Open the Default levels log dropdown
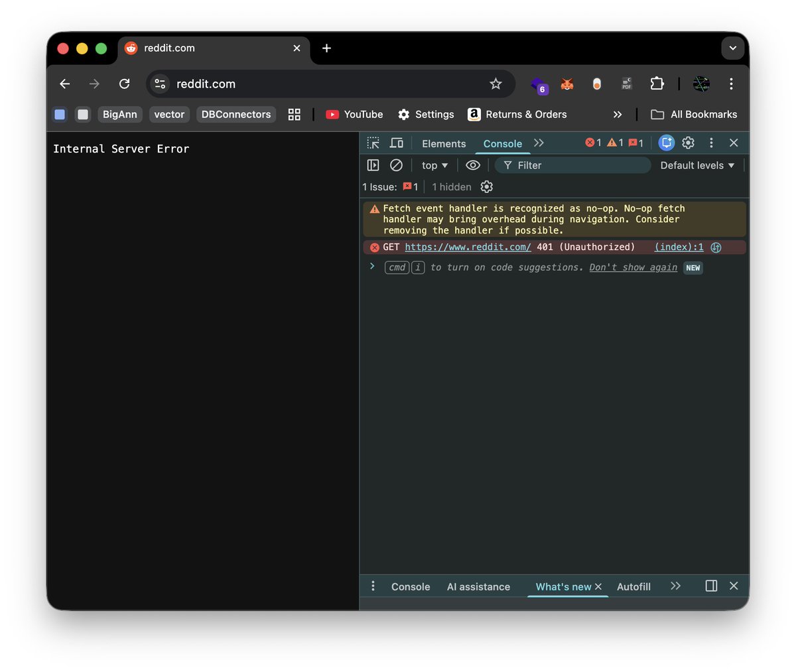Screen dimensions: 796x672 tap(697, 165)
